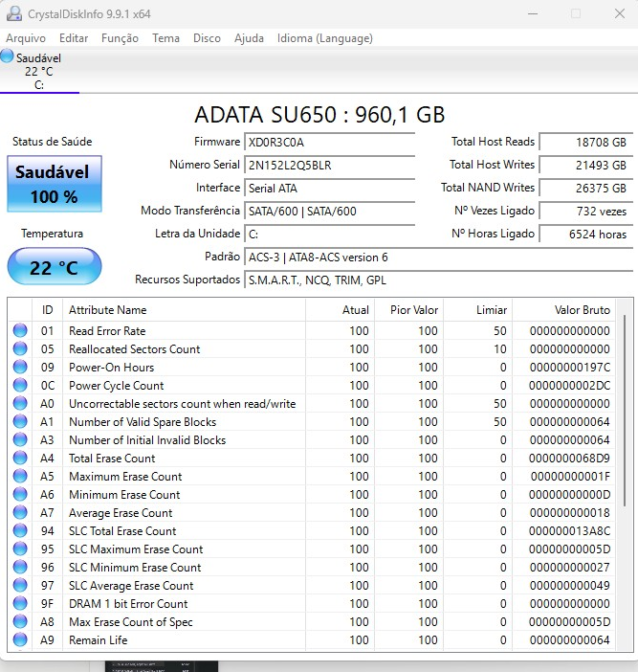Click the Number of Valid Spare Blocks name
The image size is (638, 672).
click(x=143, y=422)
